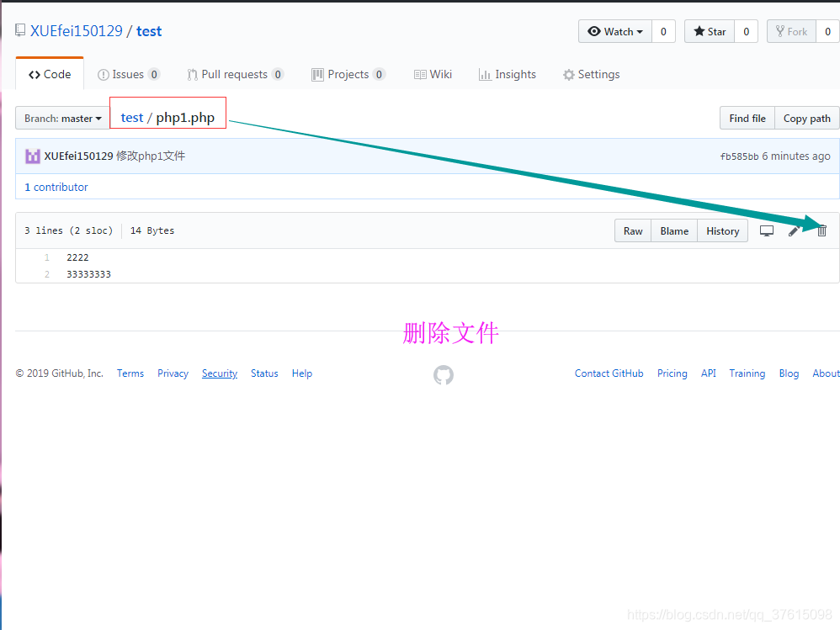Image resolution: width=840 pixels, height=630 pixels.
Task: Click the repository book icon beside XUEfei150129
Action: [20, 30]
